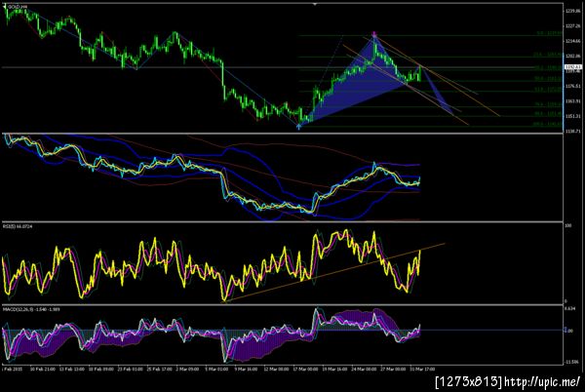Click the 12 Mar 08:00 time label
Screen dimensions: 585x392
(x=276, y=370)
